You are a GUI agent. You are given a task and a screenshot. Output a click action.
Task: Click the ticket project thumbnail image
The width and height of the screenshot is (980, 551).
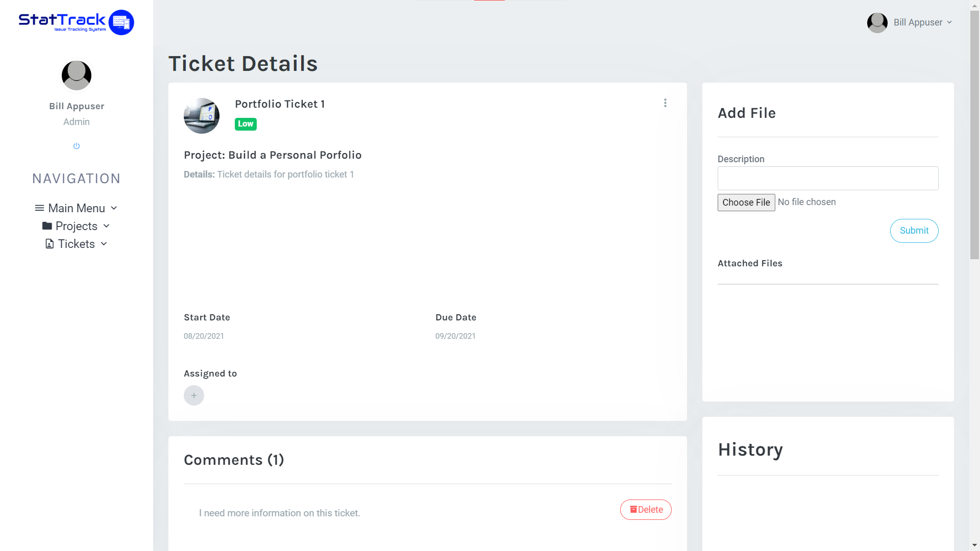(x=202, y=116)
